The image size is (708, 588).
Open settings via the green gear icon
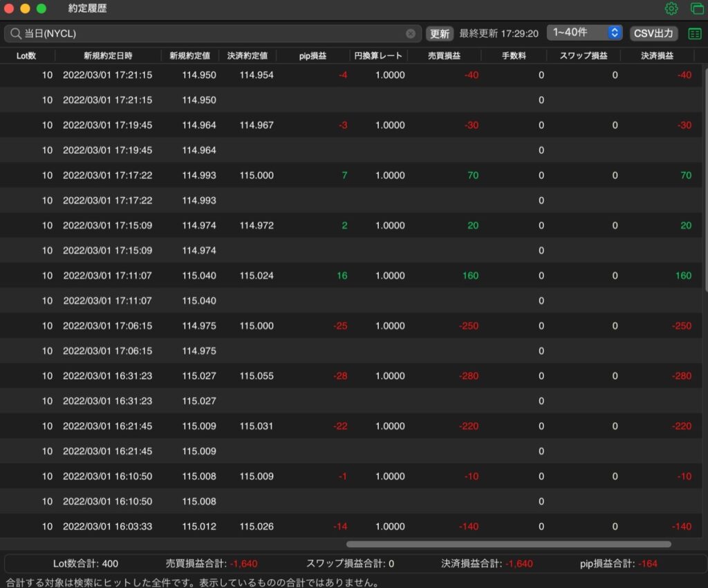[671, 8]
